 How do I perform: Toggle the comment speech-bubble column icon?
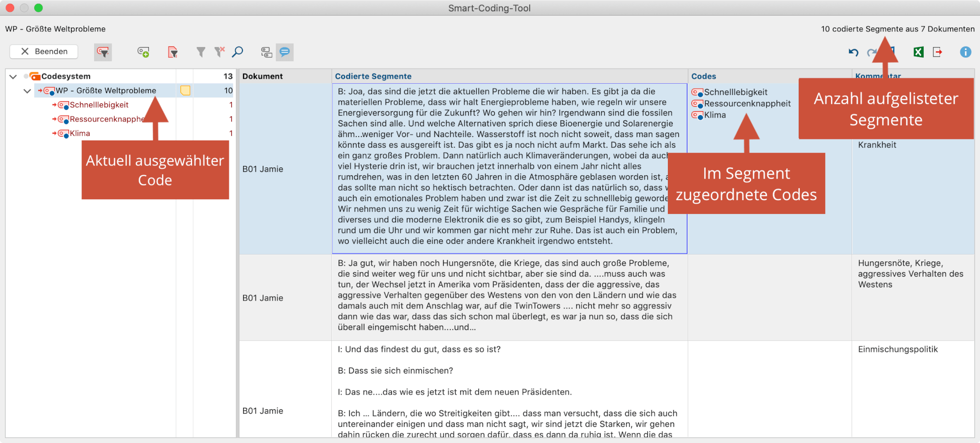pyautogui.click(x=285, y=52)
